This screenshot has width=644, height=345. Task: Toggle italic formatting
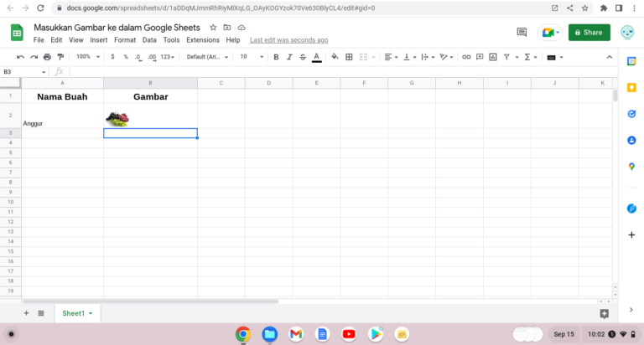click(x=289, y=57)
